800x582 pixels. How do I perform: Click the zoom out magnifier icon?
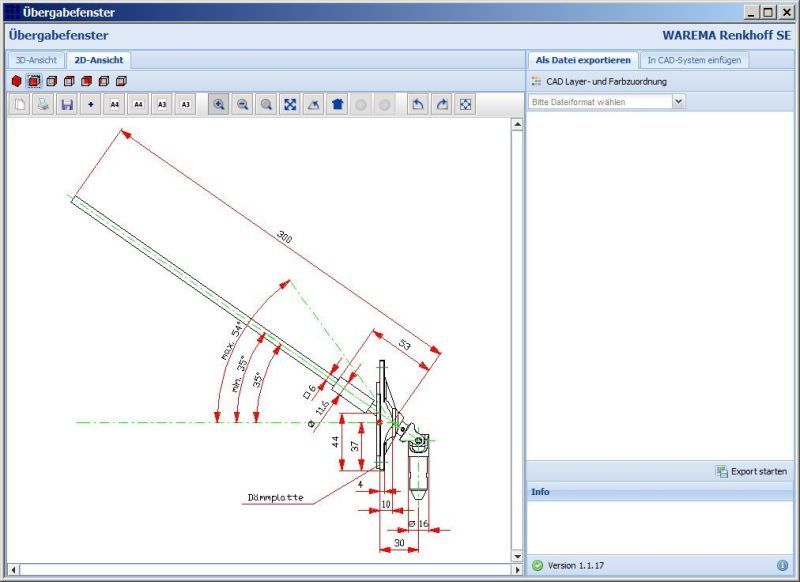pyautogui.click(x=242, y=104)
